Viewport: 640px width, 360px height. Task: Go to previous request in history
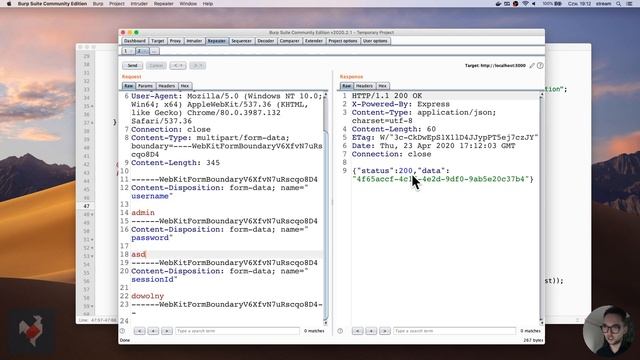tap(178, 65)
